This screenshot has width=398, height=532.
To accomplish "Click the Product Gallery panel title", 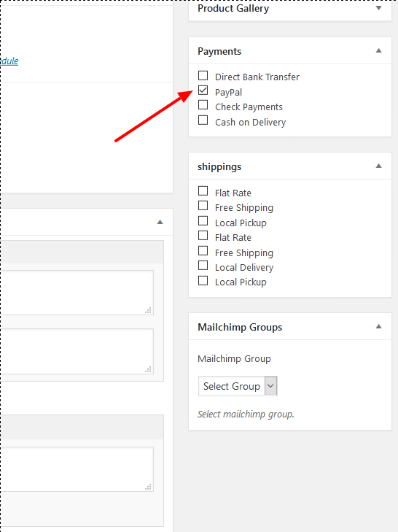I will point(233,9).
